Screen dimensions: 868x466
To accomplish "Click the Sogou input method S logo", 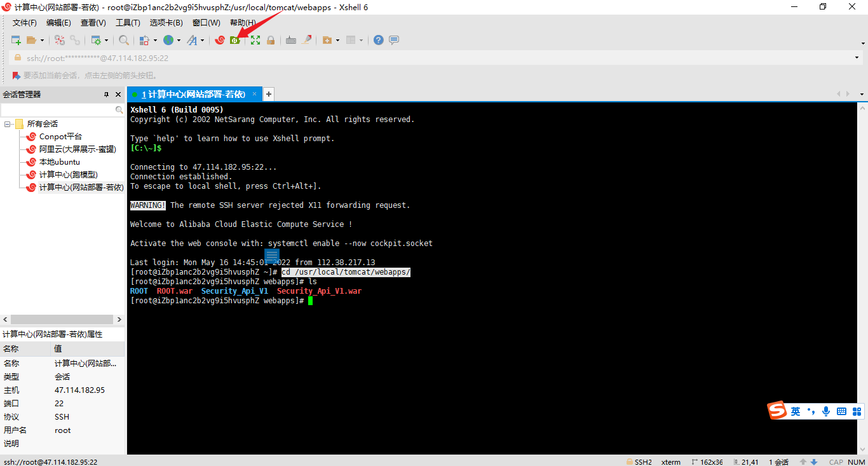I will [777, 411].
